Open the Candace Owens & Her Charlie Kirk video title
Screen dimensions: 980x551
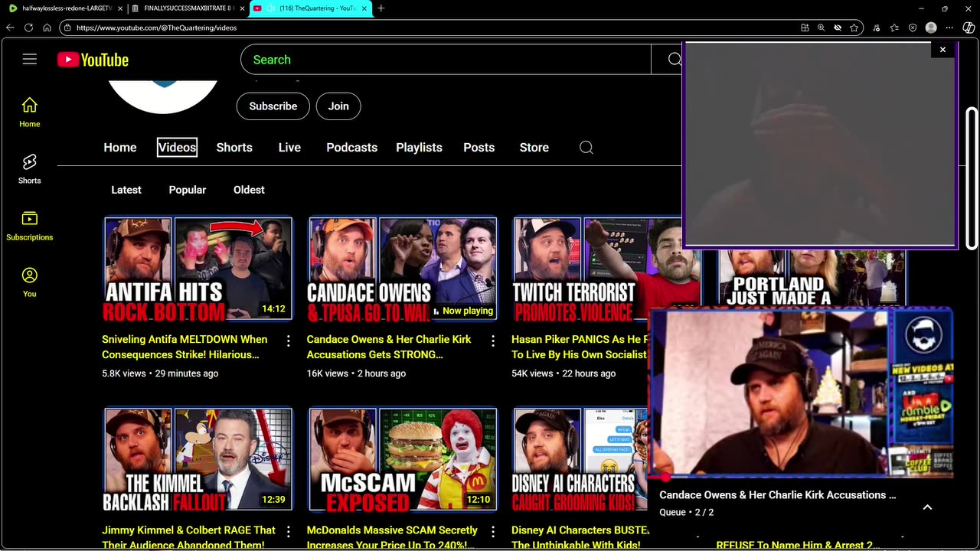click(x=389, y=347)
